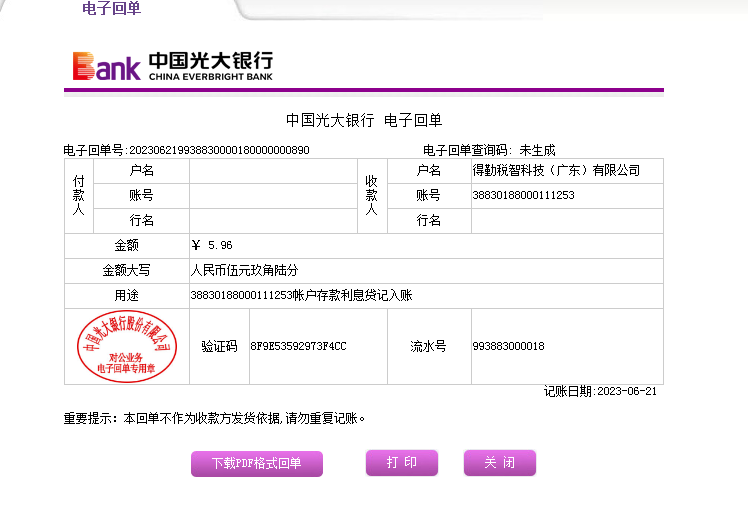Screen dimensions: 748x511
Task: Click the 金额大写 label cell
Action: tap(127, 271)
